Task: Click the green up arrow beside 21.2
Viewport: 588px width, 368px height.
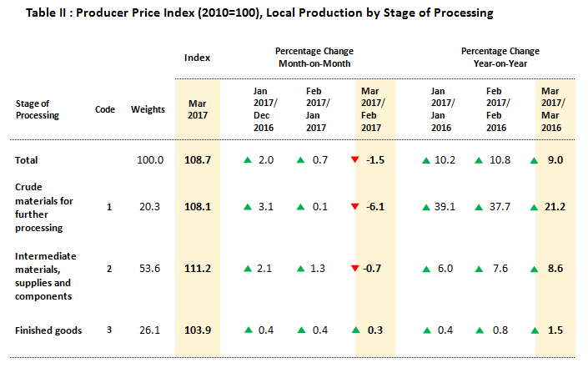Action: click(534, 206)
